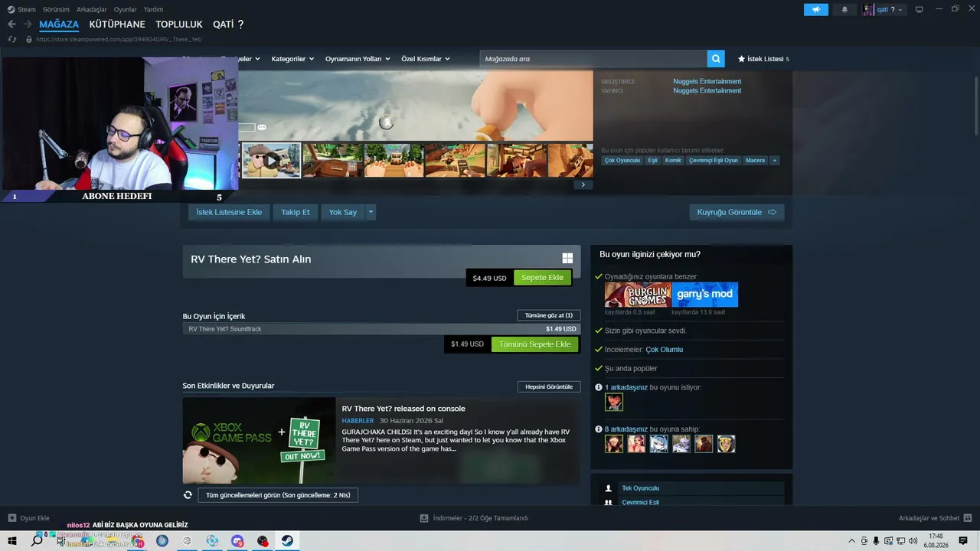Expand the Özel Kısımlar menu
The height and width of the screenshot is (551, 980).
[426, 59]
